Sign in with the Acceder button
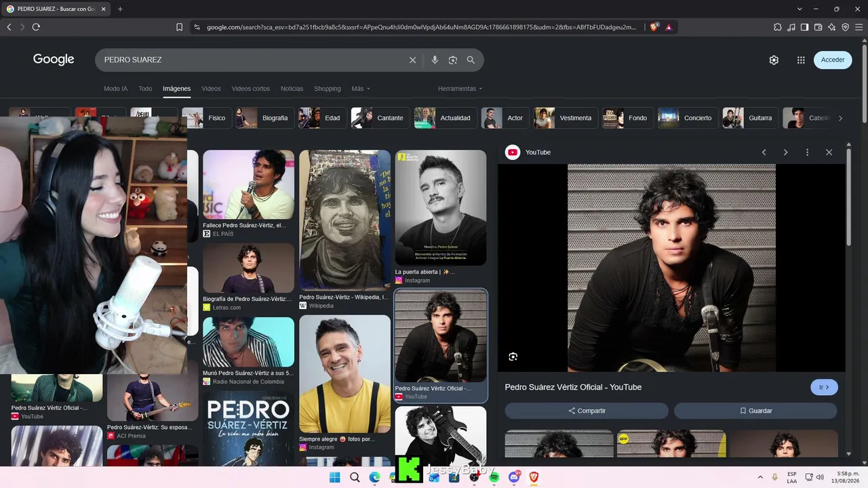Viewport: 868px width, 488px height. coord(833,60)
